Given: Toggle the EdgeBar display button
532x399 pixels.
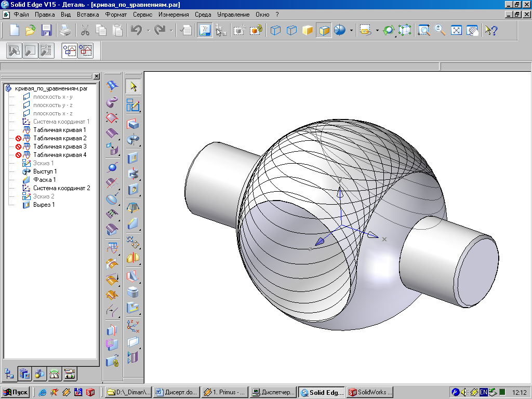Looking at the screenshot, I should (x=205, y=30).
